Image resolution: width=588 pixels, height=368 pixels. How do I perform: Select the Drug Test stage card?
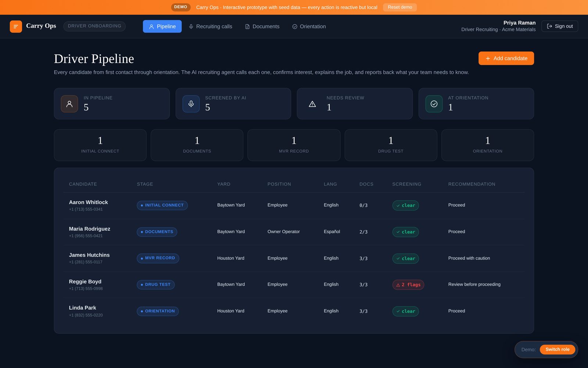391,145
